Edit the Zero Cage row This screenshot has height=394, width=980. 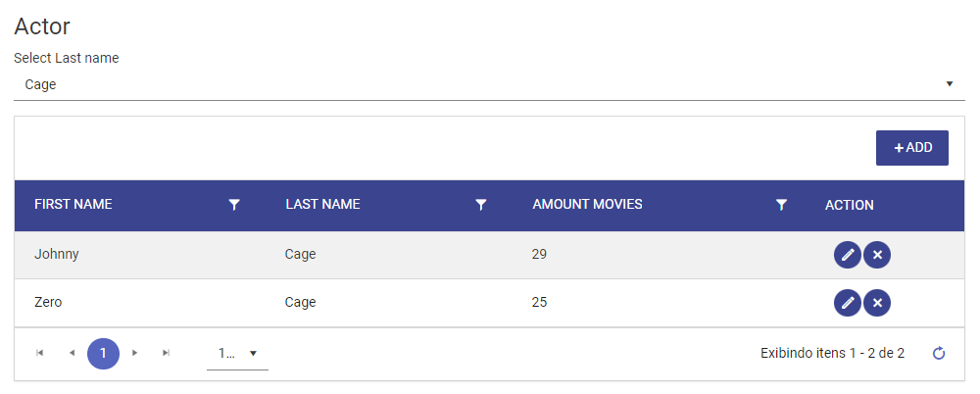coord(848,303)
